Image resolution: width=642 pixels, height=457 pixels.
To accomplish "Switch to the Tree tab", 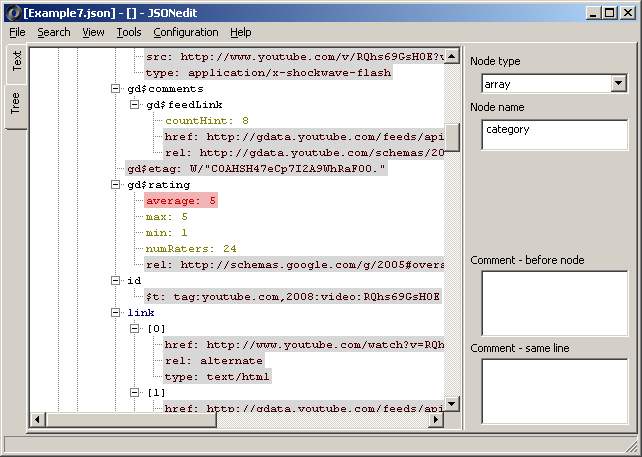I will tap(16, 103).
